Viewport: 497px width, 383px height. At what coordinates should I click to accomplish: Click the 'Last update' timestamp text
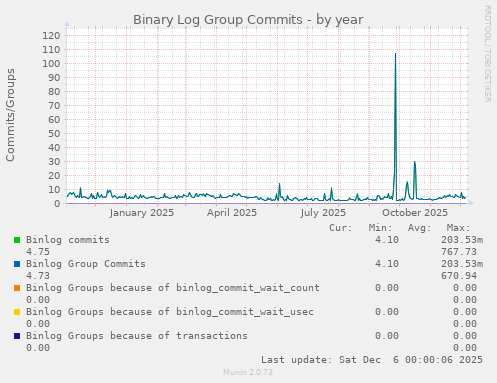point(372,360)
